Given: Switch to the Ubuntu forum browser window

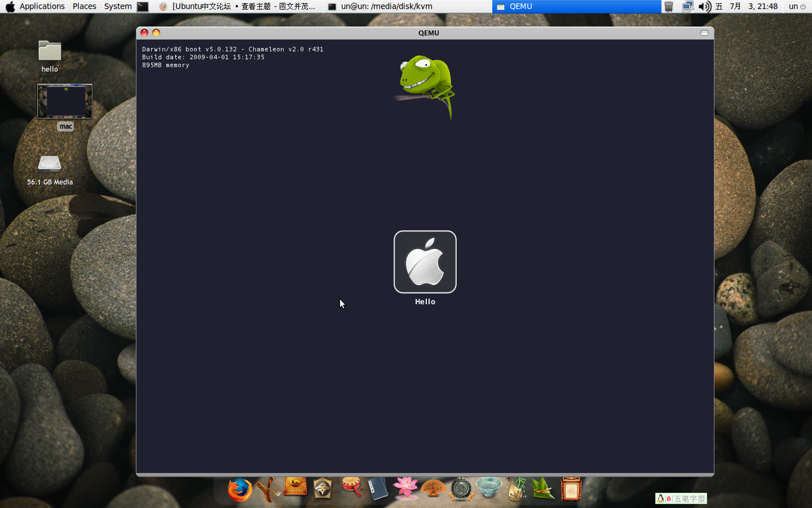Looking at the screenshot, I should 237,6.
